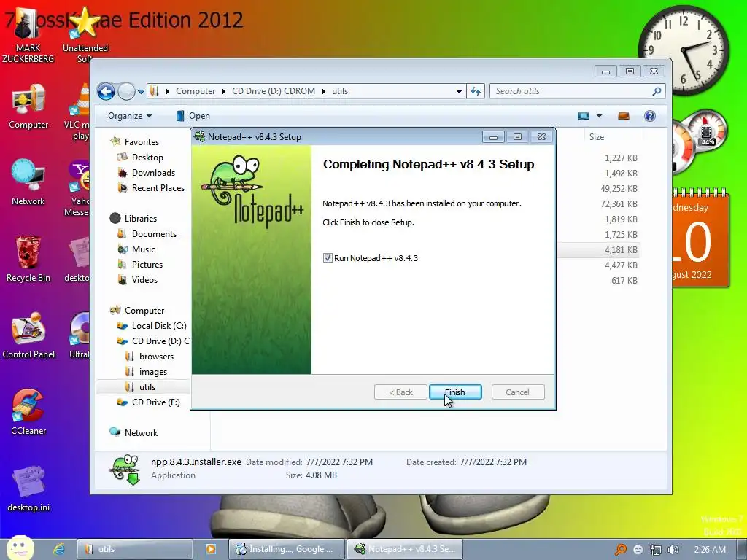Click Control Panel desktop icon
Screen dimensions: 747x560
pyautogui.click(x=28, y=335)
